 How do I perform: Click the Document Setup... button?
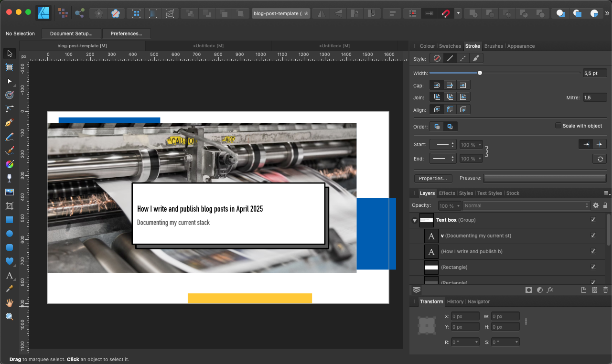[x=71, y=33]
